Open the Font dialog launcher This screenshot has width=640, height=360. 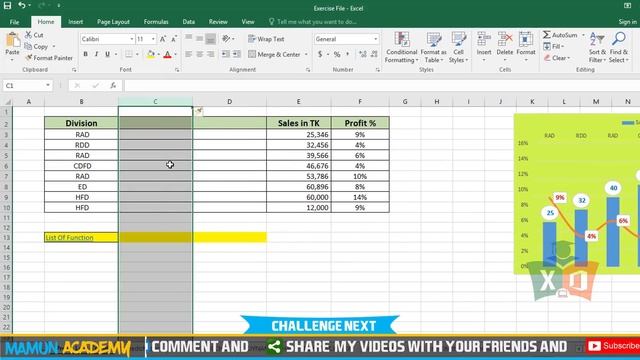(x=177, y=70)
